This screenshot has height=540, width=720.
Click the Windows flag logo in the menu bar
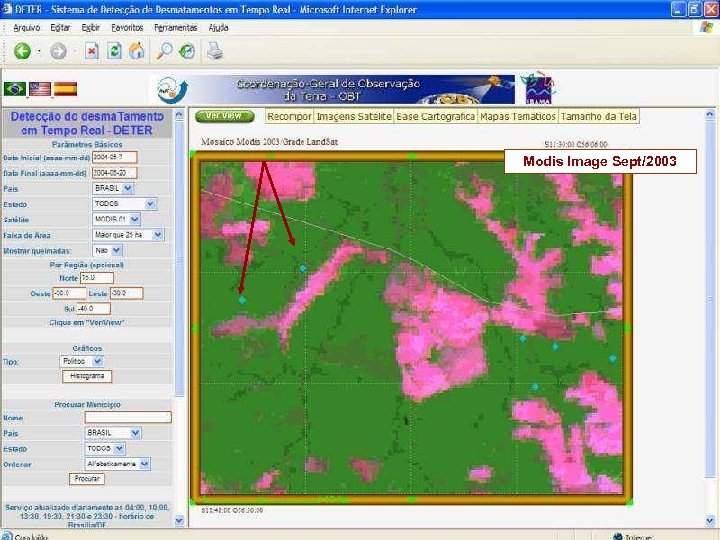[x=707, y=27]
